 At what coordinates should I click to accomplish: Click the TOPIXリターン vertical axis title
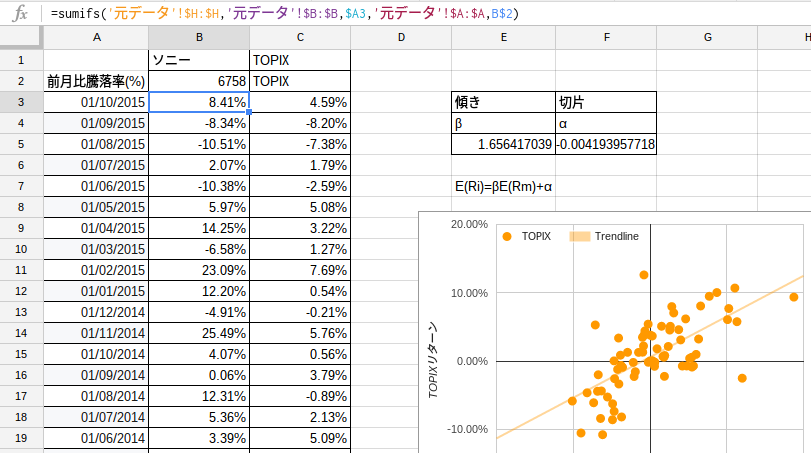click(433, 360)
